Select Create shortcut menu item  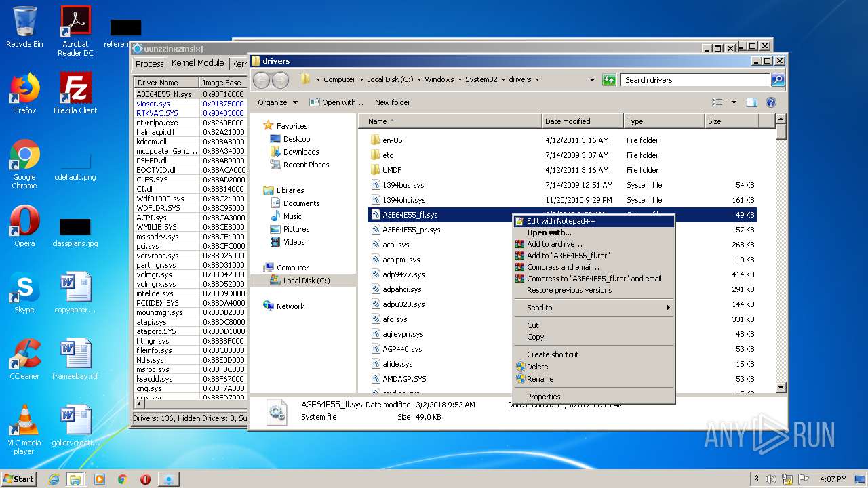[594, 354]
